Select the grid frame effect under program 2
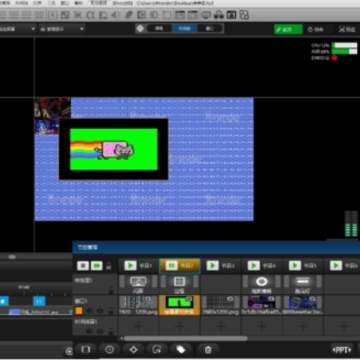 (179, 282)
